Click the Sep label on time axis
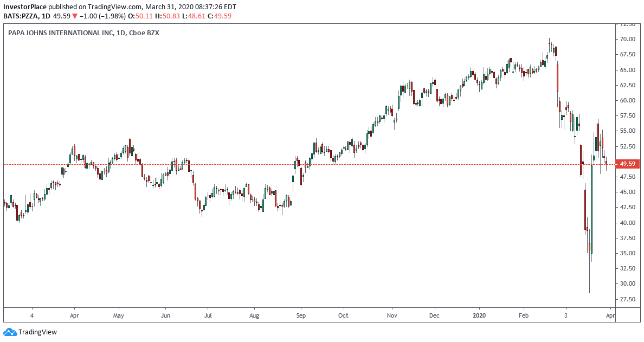Viewport: 644px width, 342px height. click(301, 316)
